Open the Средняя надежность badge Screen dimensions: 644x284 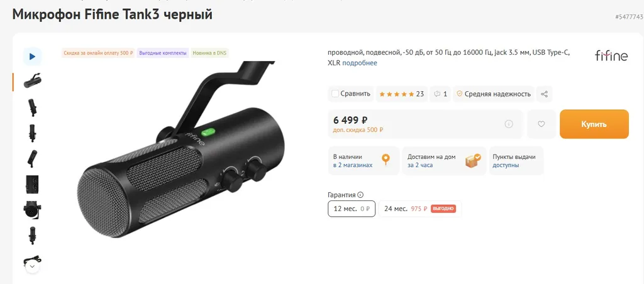pyautogui.click(x=494, y=94)
